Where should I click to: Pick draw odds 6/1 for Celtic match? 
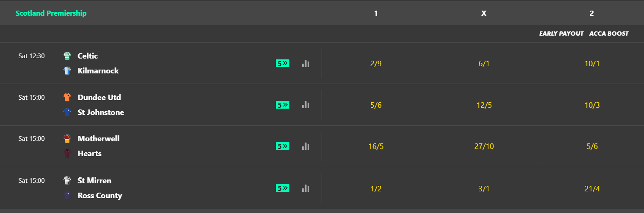(x=483, y=64)
